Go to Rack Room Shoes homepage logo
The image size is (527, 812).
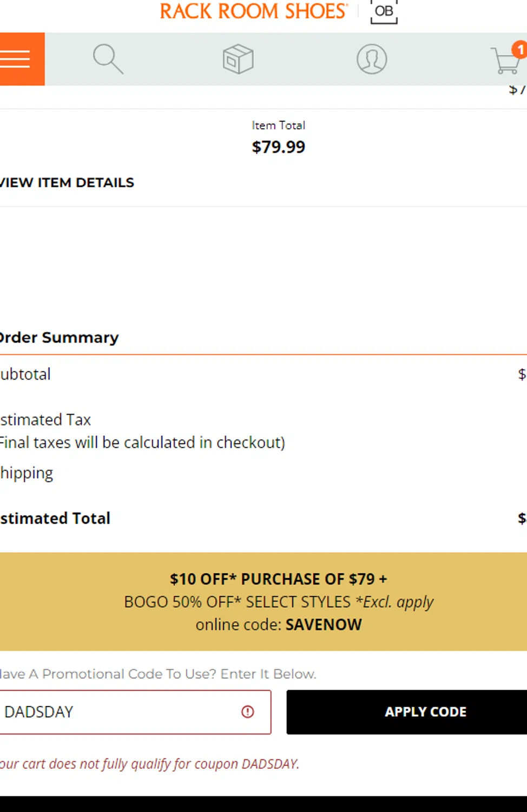pos(253,11)
